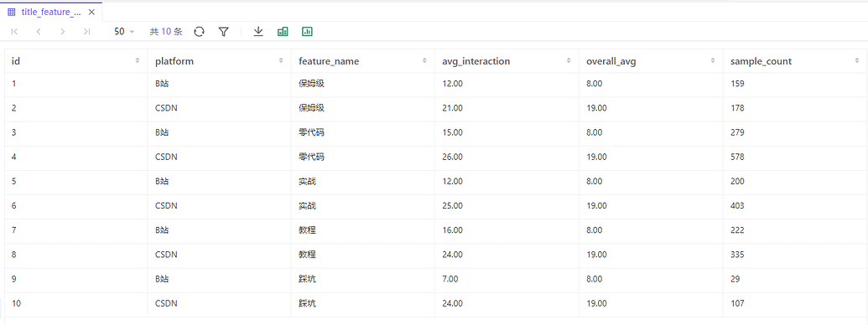Select the avg_interaction value 16.00
This screenshot has width=868, height=325.
[x=507, y=230]
